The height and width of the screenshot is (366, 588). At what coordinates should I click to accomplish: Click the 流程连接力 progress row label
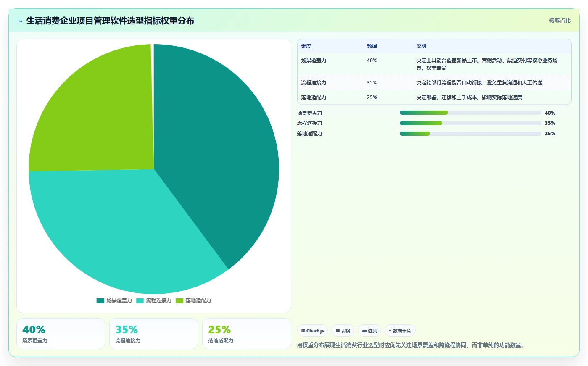[x=309, y=123]
